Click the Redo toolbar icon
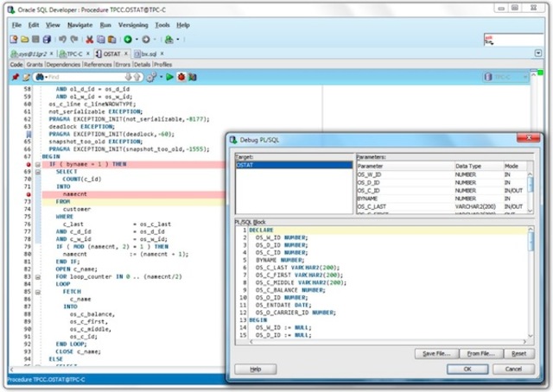 tap(74, 39)
